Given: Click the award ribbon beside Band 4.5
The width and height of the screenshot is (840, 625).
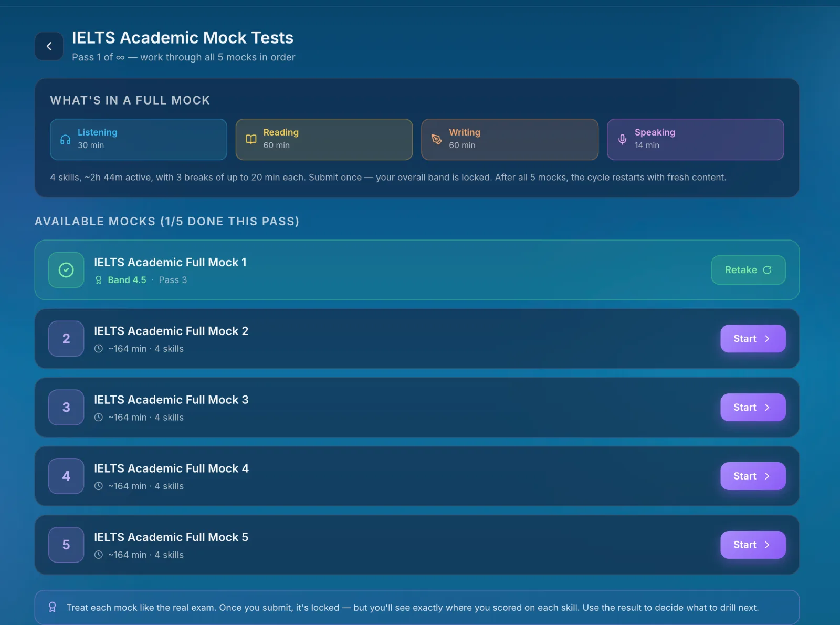Looking at the screenshot, I should coord(98,280).
